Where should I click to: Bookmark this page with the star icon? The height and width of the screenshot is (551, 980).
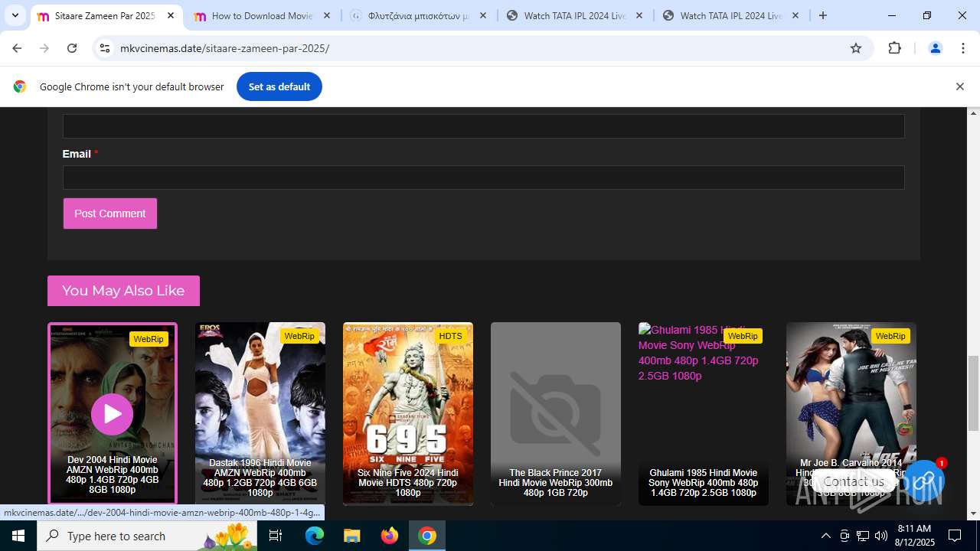856,48
